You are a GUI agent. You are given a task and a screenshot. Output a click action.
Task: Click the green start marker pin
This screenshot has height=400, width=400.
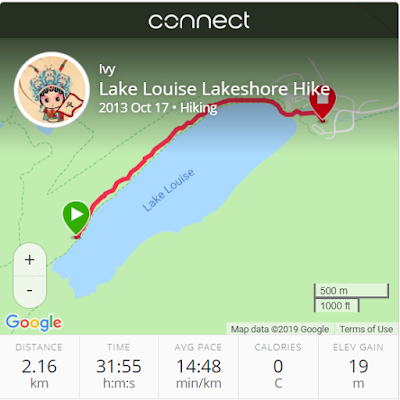(x=76, y=217)
